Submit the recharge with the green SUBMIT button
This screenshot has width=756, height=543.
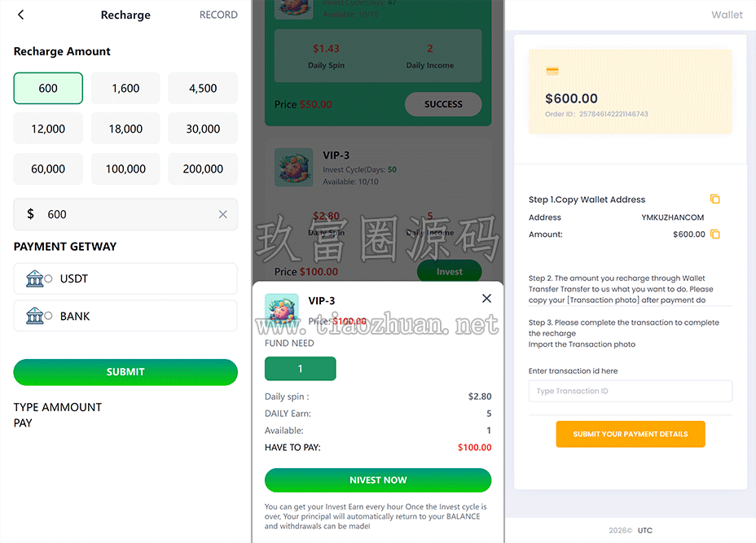point(125,372)
